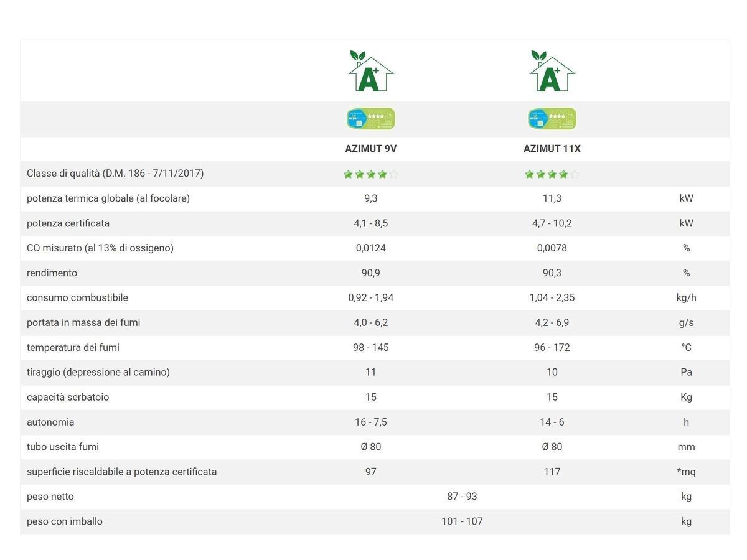The height and width of the screenshot is (560, 747).
Task: Click the peso netto value 87 - 93
Action: point(462,497)
